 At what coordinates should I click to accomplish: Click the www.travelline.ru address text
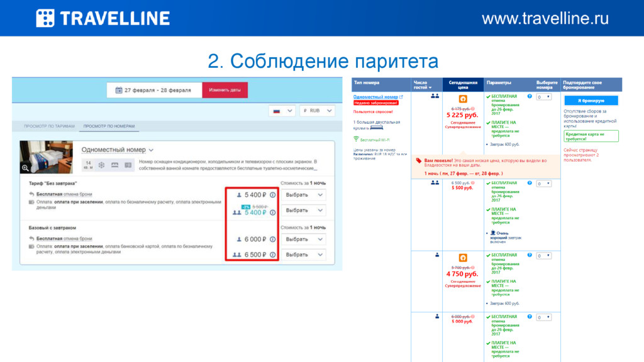click(545, 18)
